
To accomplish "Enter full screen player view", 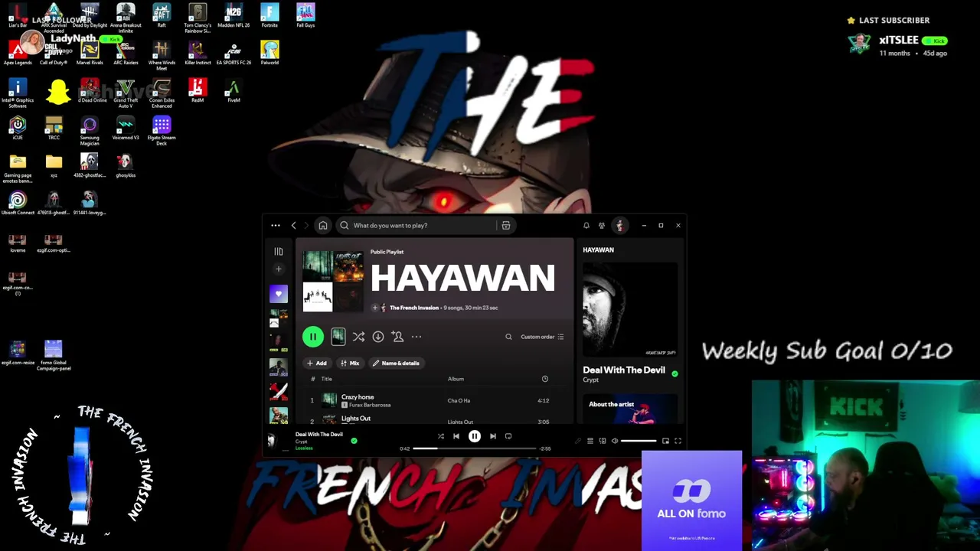I will coord(678,441).
